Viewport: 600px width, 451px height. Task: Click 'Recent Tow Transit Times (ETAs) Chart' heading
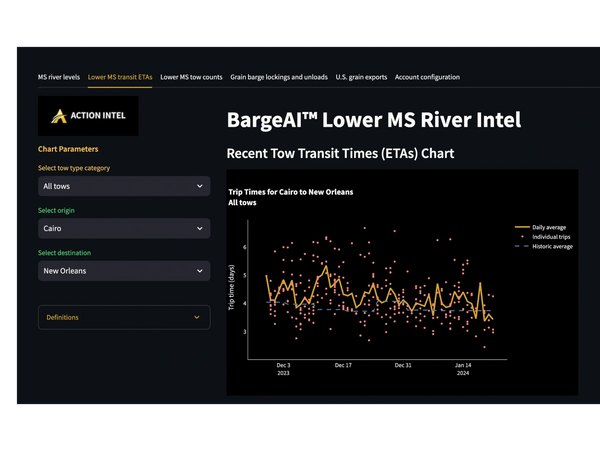click(x=340, y=153)
